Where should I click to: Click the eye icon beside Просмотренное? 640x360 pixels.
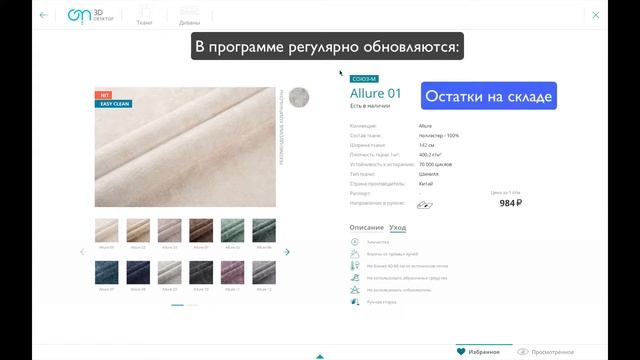(x=522, y=351)
